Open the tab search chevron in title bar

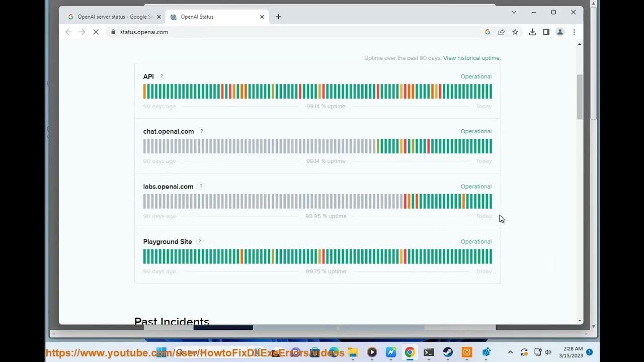(x=514, y=12)
